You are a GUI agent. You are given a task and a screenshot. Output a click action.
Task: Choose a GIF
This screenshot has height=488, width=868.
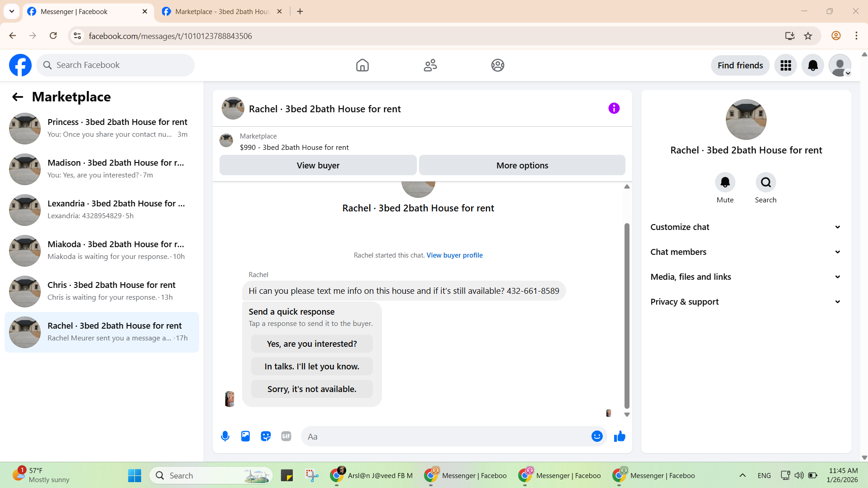286,436
